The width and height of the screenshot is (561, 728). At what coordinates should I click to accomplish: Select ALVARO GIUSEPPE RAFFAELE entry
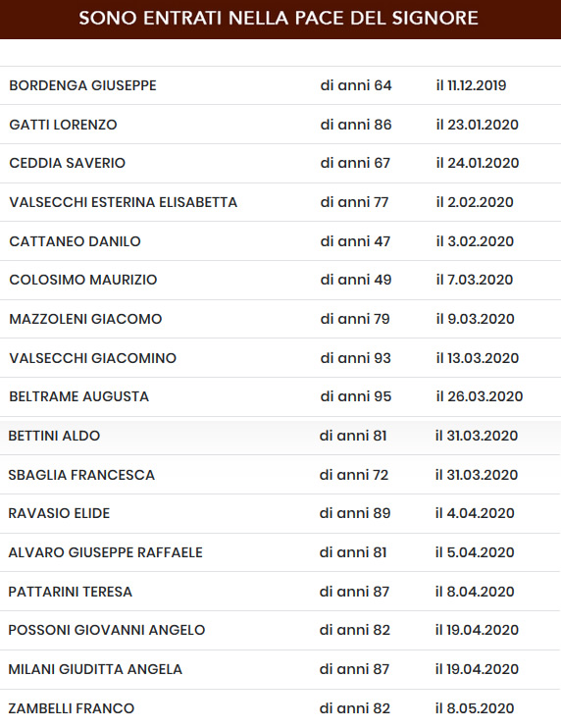(105, 552)
